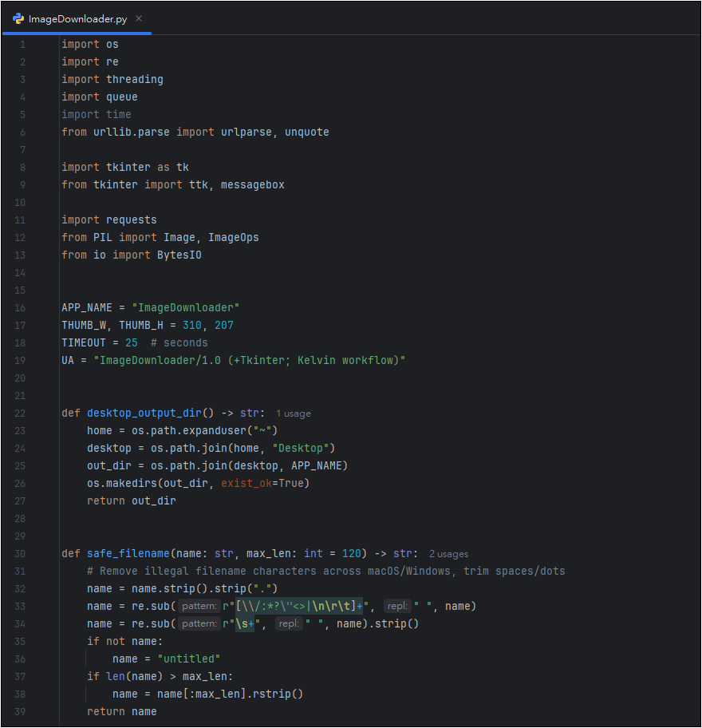This screenshot has height=728, width=702.
Task: Click line number 30 in the gutter
Action: click(x=20, y=554)
